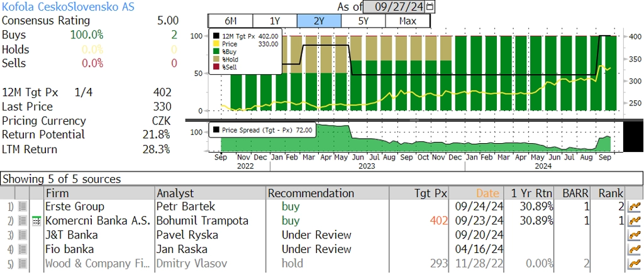
Task: Select the Max time range tab
Action: point(408,21)
